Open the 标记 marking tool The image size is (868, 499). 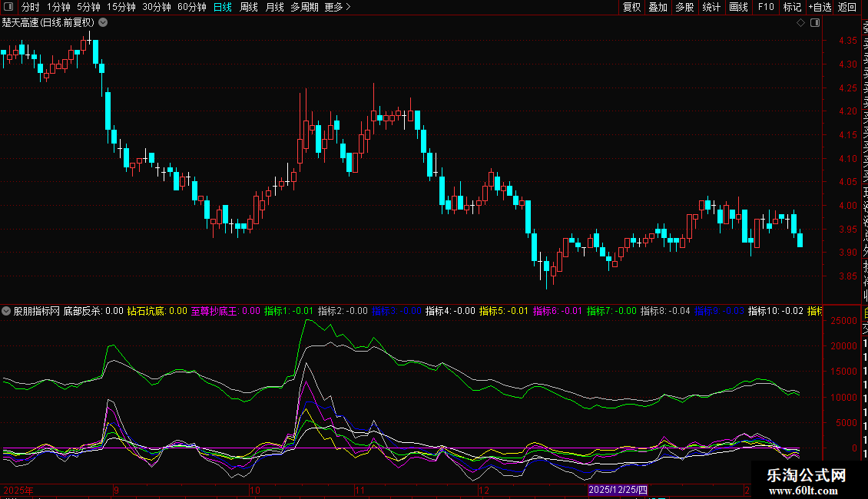tap(792, 8)
